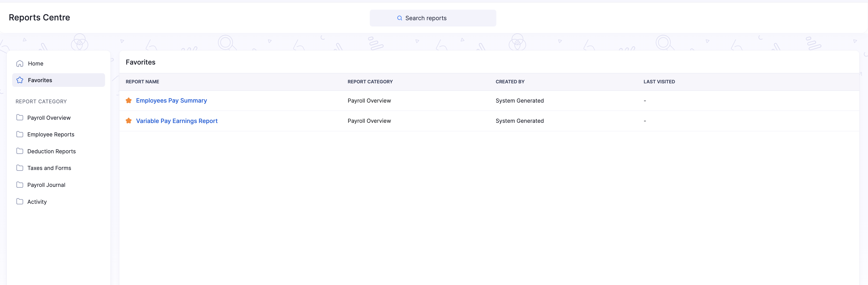868x285 pixels.
Task: Click System Generated in Employees Pay Summary row
Action: coord(520,100)
